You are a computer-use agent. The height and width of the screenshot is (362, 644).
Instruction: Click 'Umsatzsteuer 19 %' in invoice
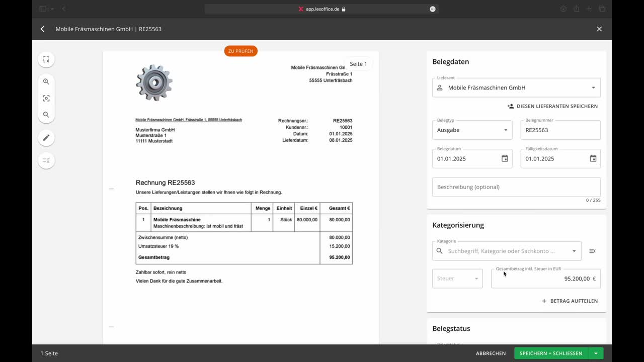[x=158, y=246]
